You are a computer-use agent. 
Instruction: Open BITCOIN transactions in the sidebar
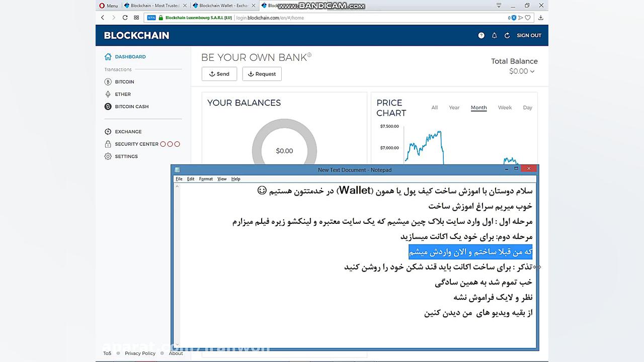click(124, 81)
